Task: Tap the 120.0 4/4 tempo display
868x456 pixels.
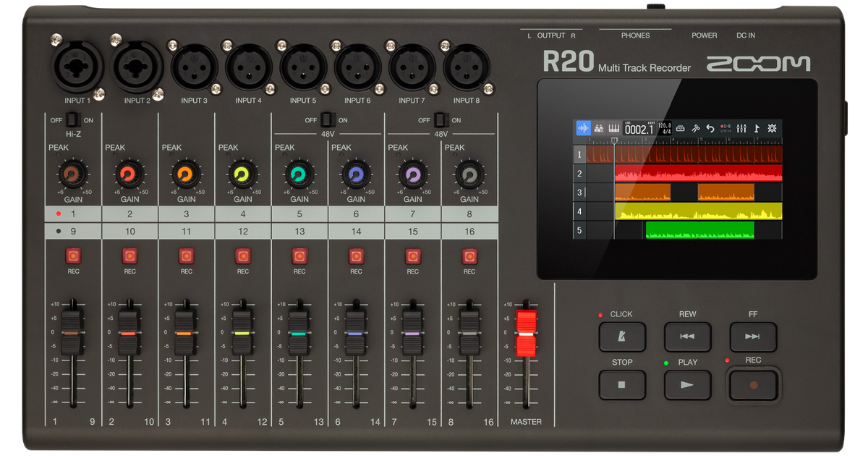Action: tap(663, 128)
